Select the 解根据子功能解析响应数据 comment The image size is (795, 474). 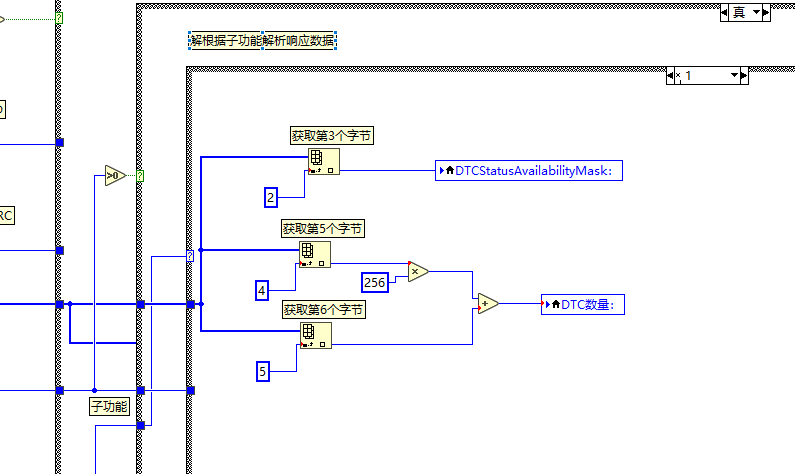263,40
